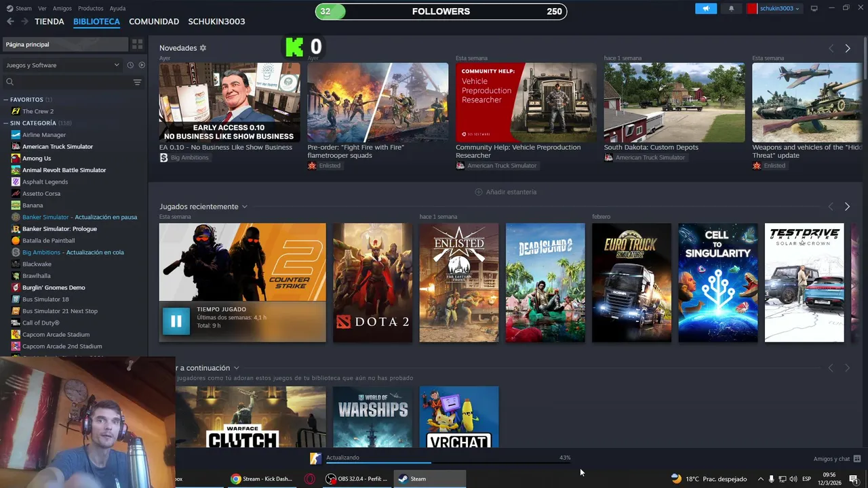Expand Jugados recientemente dropdown
This screenshot has width=868, height=488.
244,207
